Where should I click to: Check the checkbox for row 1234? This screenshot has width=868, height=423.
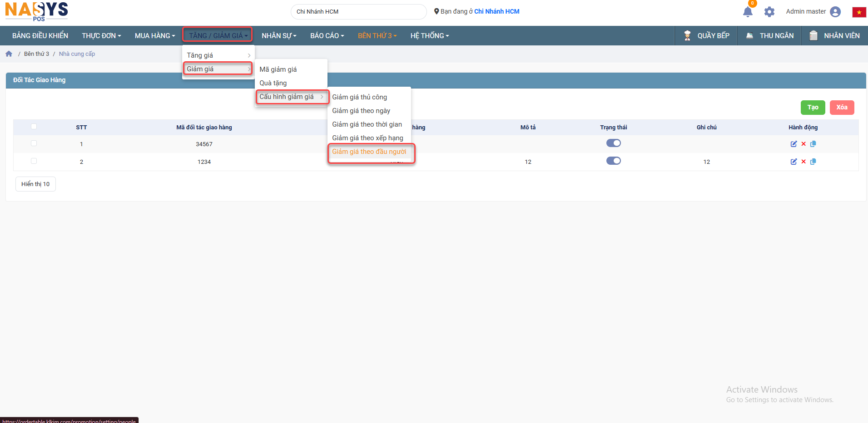(x=34, y=161)
